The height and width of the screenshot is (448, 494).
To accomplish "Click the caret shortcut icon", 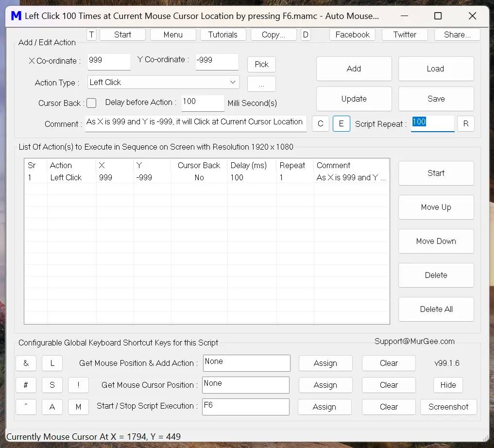I will [26, 407].
